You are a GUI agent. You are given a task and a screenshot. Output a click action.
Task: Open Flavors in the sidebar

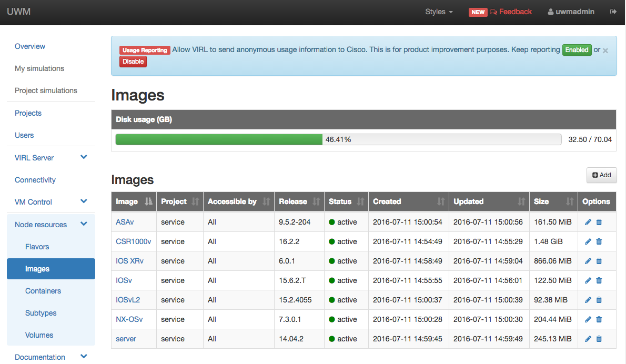click(x=37, y=247)
